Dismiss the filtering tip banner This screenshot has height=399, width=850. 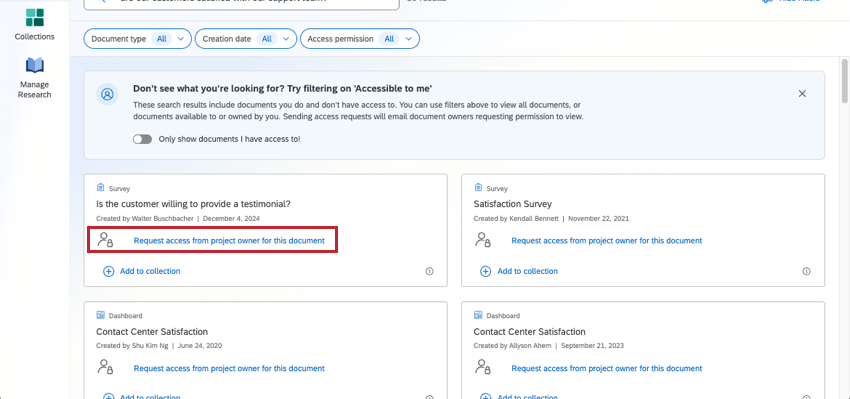click(802, 94)
